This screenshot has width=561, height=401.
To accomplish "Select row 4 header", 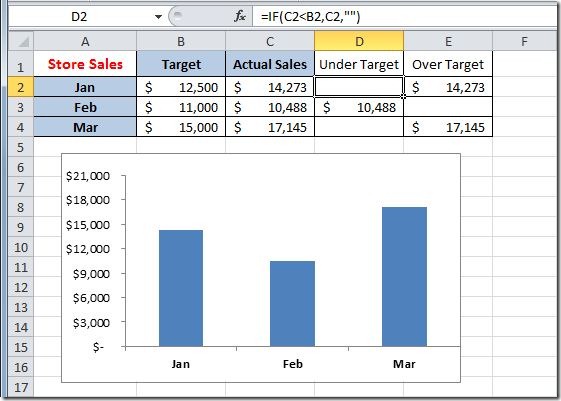I will [x=21, y=127].
